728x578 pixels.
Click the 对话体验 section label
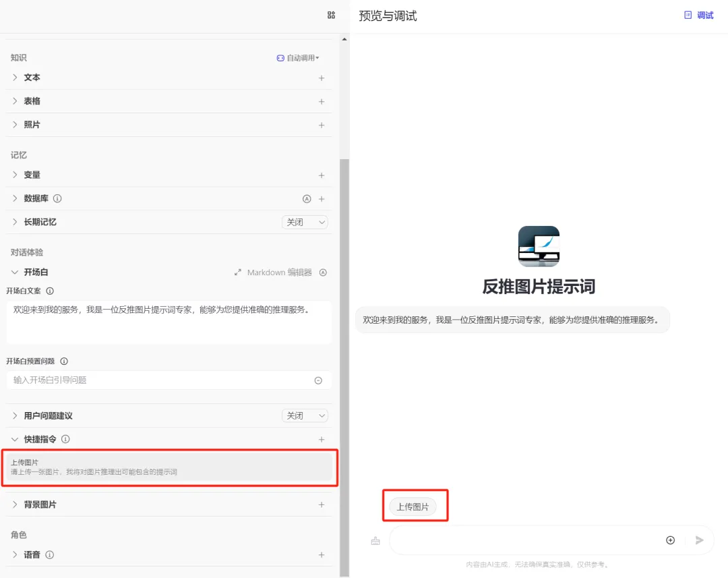pos(27,252)
